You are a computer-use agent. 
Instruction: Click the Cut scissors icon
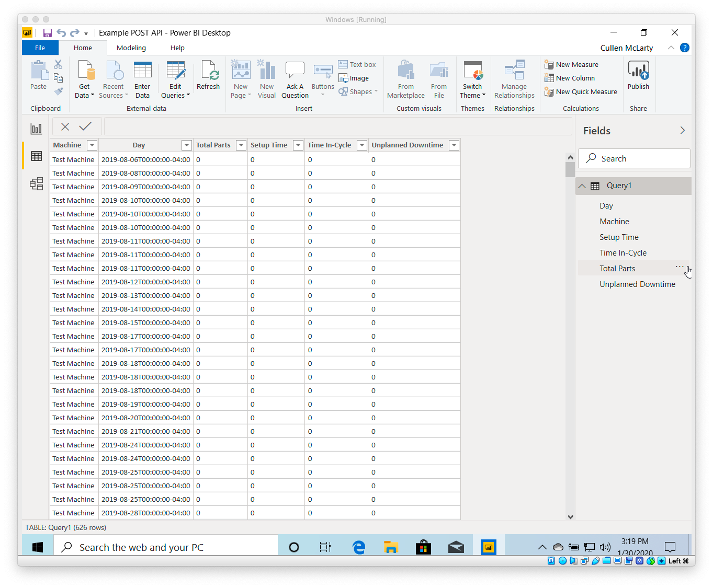[x=58, y=64]
